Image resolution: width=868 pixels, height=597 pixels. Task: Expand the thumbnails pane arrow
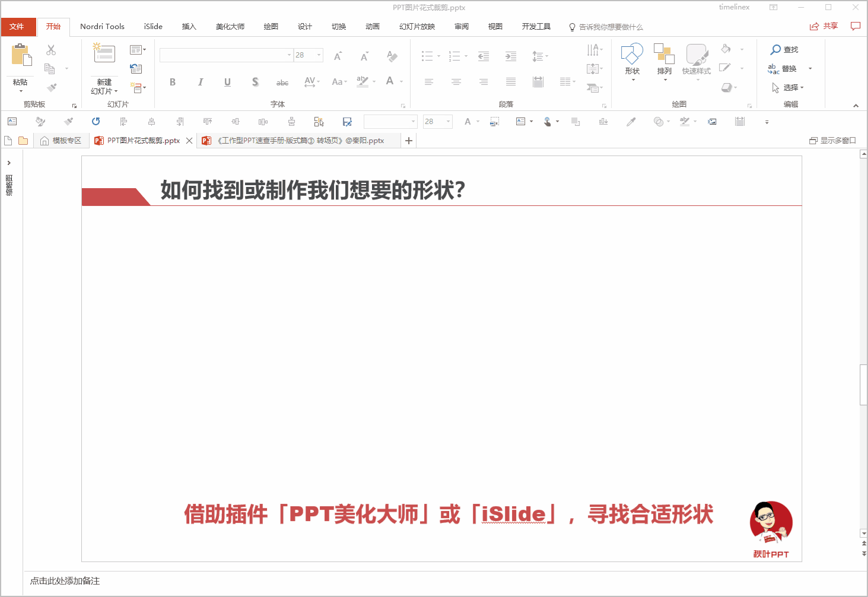[x=9, y=163]
